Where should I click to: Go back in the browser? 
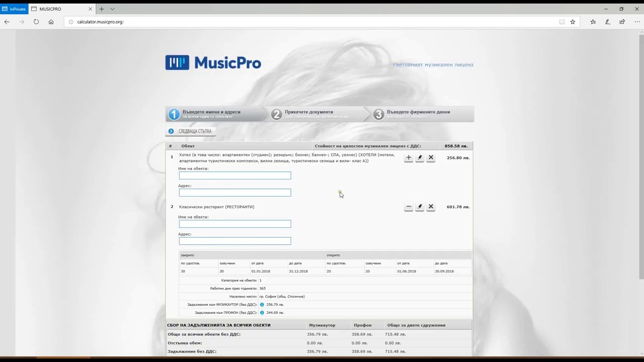[7, 22]
